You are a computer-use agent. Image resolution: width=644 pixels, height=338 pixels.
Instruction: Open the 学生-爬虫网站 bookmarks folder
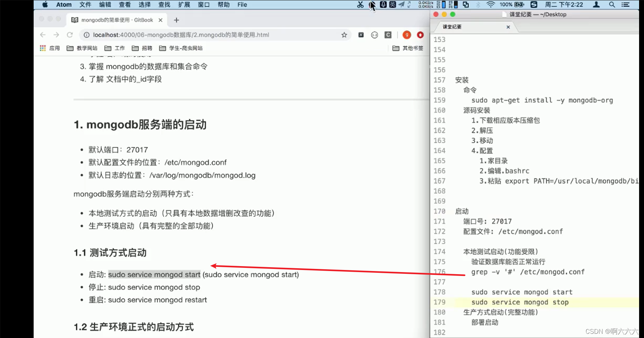[181, 48]
